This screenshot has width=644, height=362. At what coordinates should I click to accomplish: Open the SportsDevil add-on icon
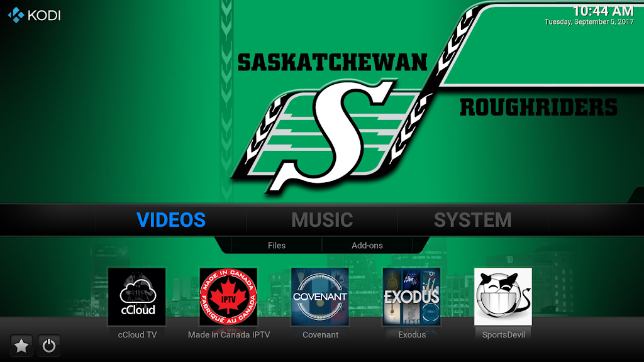click(503, 297)
